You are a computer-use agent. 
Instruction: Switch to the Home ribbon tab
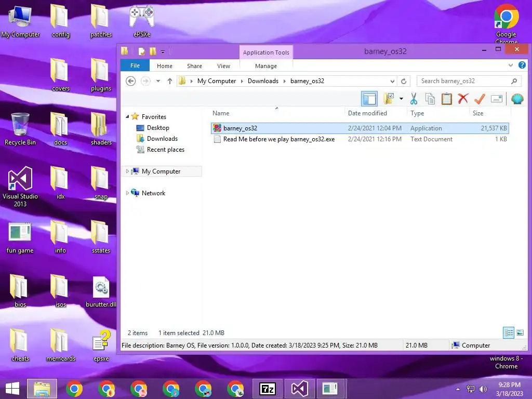click(x=165, y=66)
